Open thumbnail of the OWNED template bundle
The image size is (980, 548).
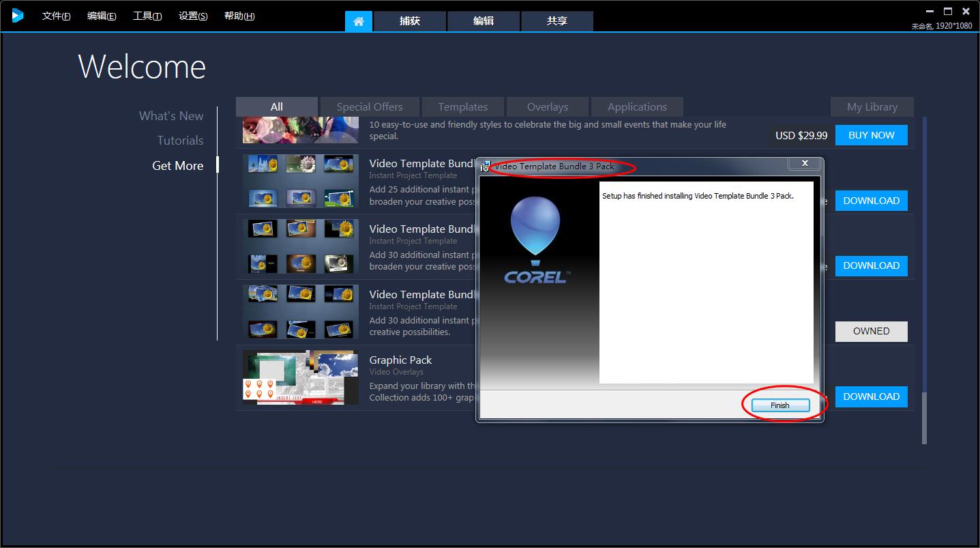click(301, 312)
